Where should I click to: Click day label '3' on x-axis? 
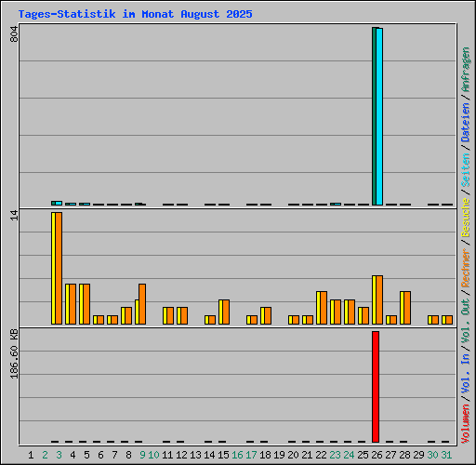59,455
